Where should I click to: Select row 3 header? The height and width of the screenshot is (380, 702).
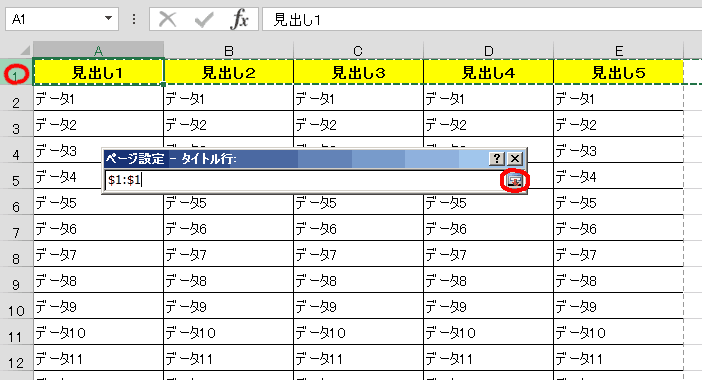(x=16, y=124)
